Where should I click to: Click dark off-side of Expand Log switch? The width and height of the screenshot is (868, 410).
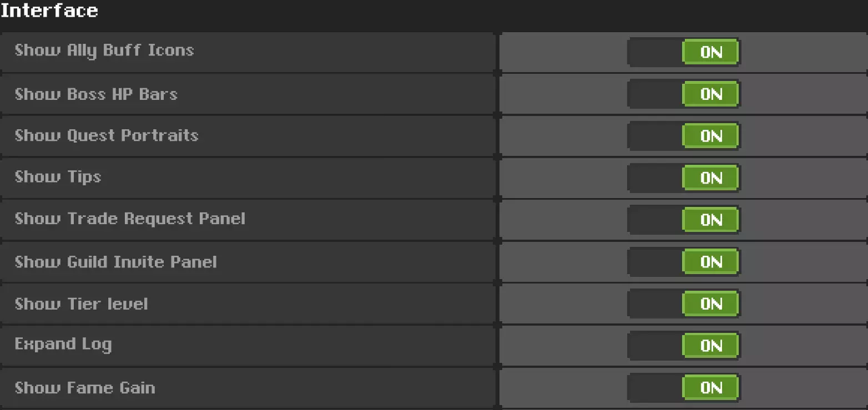[x=655, y=346]
